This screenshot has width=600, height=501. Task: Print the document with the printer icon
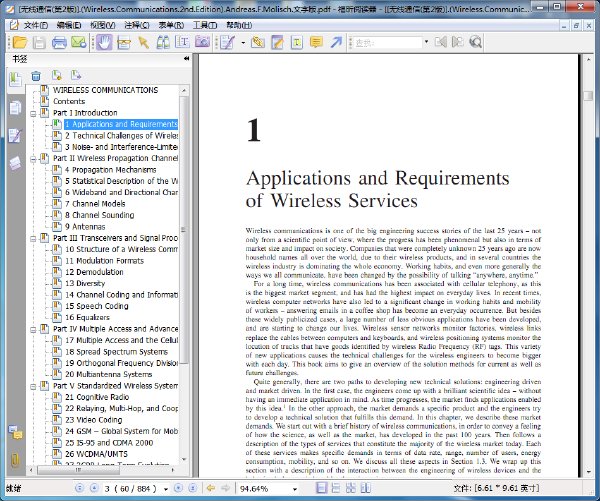(59, 42)
